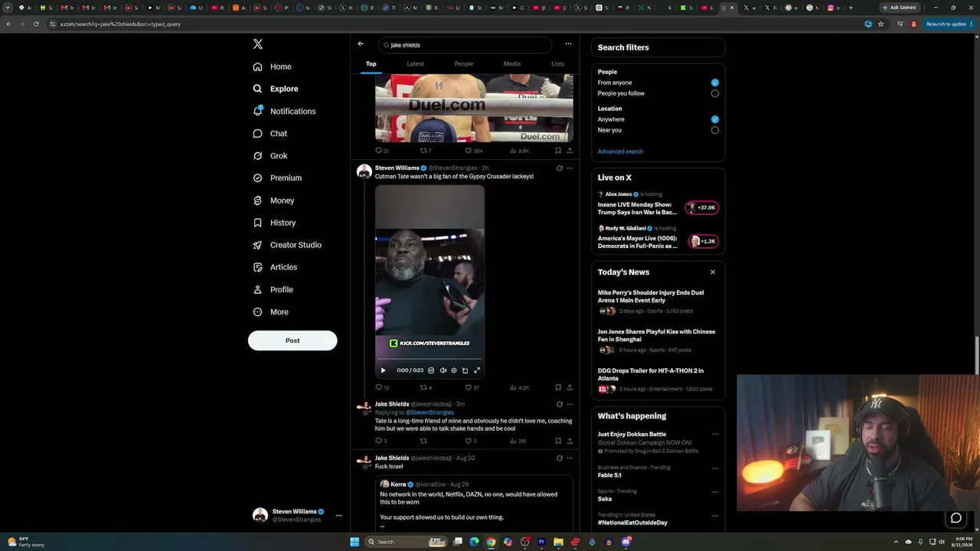Open the @StevenStrangles mention link
980x551 pixels.
point(430,412)
